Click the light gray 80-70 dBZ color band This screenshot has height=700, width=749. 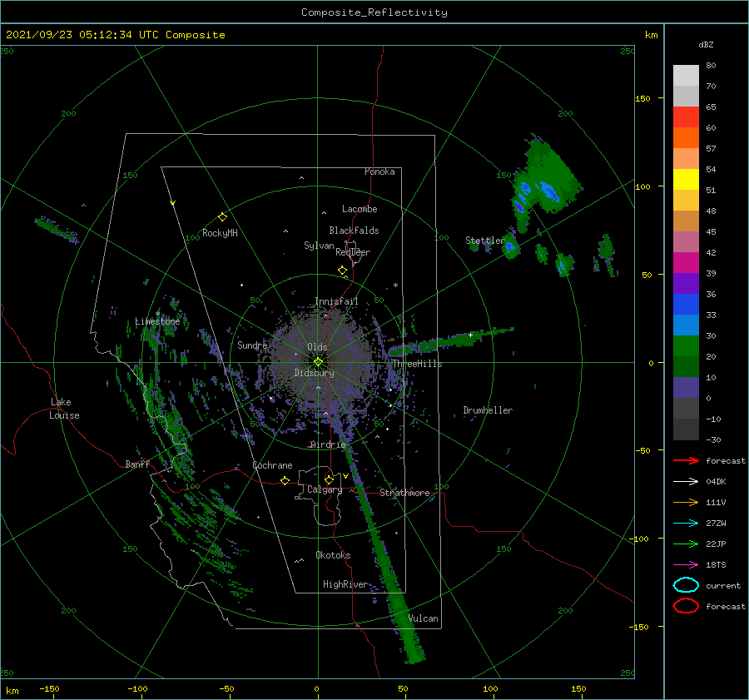point(686,76)
